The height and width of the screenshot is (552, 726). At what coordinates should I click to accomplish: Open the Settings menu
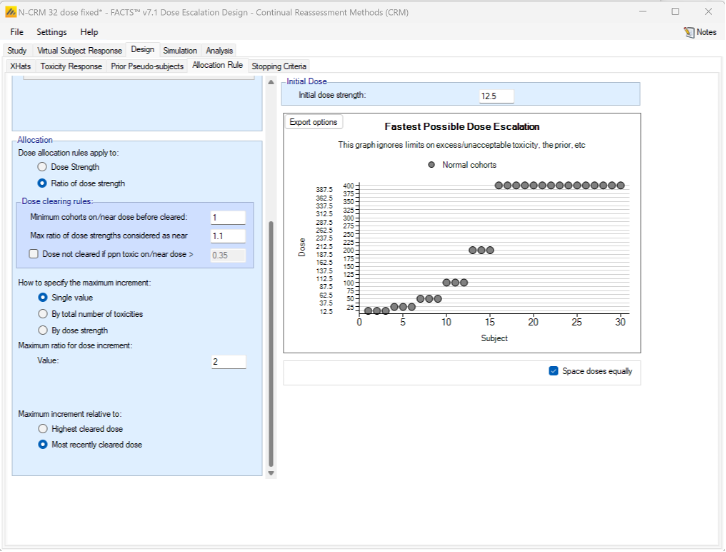click(51, 32)
